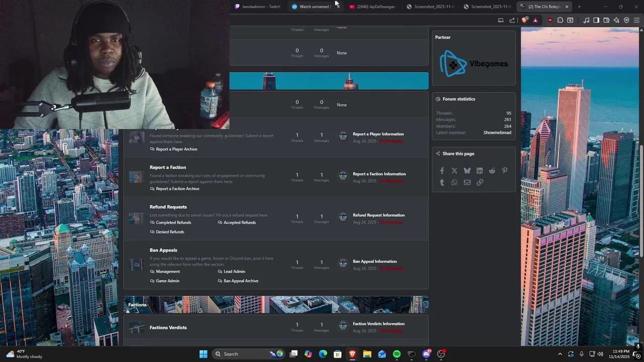Click the Vibegames partner logo
This screenshot has width=644, height=362.
473,63
